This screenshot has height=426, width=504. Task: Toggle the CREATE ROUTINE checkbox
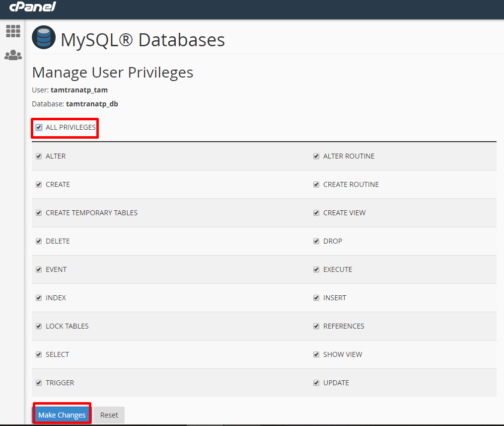click(316, 184)
